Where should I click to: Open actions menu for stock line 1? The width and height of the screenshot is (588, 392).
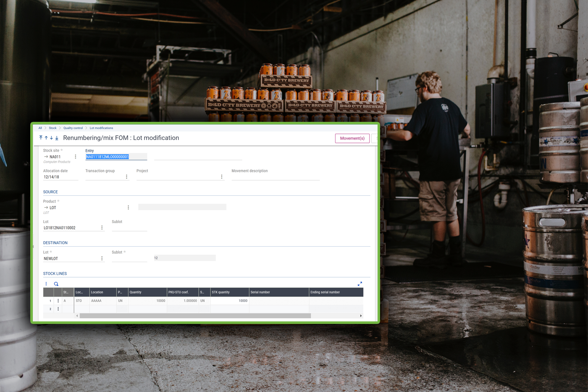tap(58, 301)
